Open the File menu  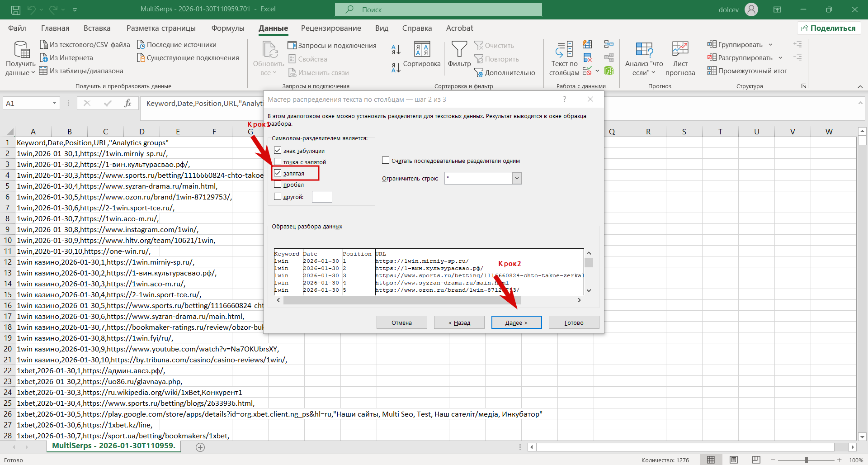pyautogui.click(x=17, y=28)
